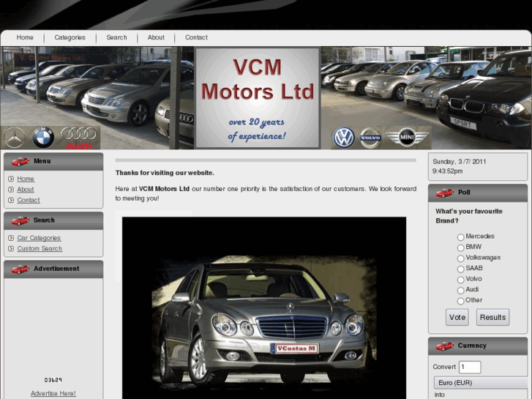
Task: Select the SAAB poll option
Action: click(x=460, y=269)
